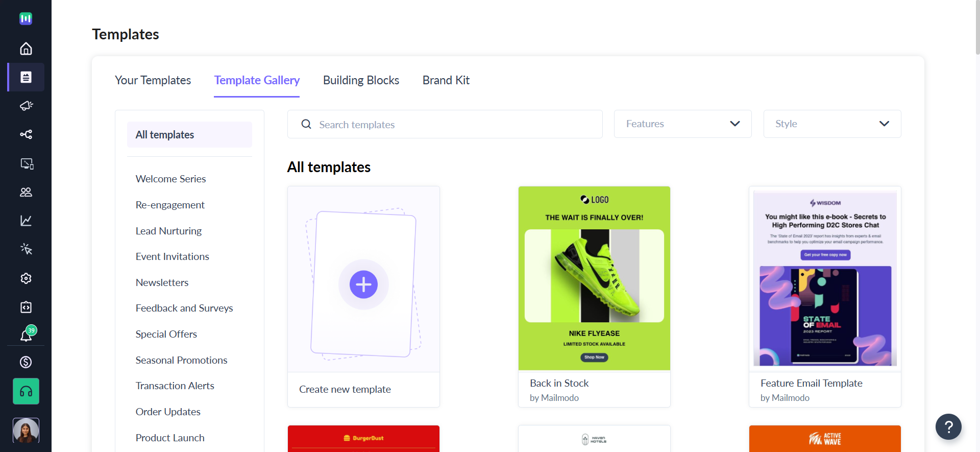
Task: Open the Analytics chart icon
Action: (26, 221)
